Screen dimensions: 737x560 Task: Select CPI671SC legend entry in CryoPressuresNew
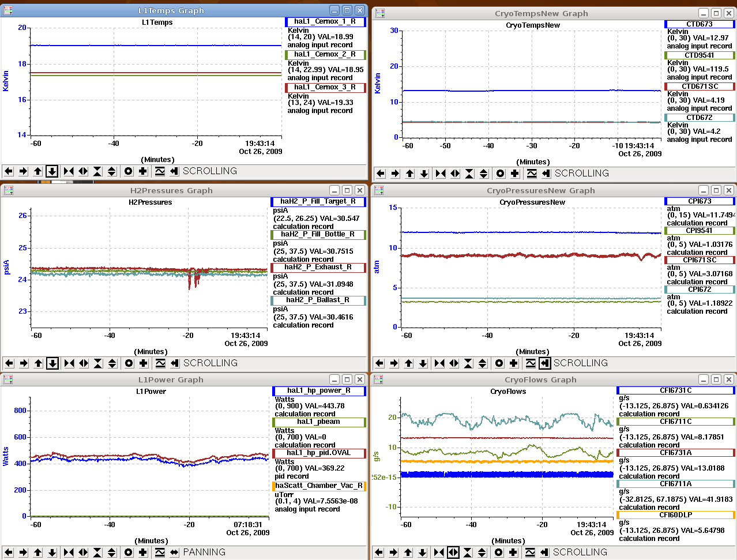pyautogui.click(x=700, y=260)
